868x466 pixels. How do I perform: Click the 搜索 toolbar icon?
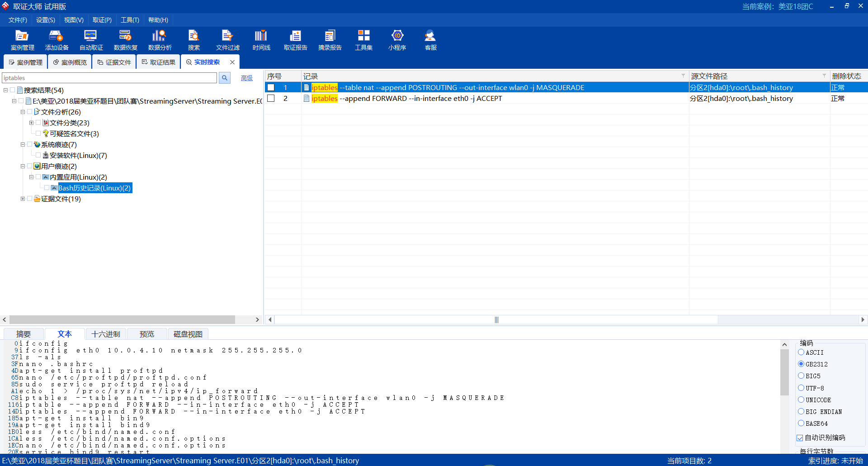[x=193, y=40]
